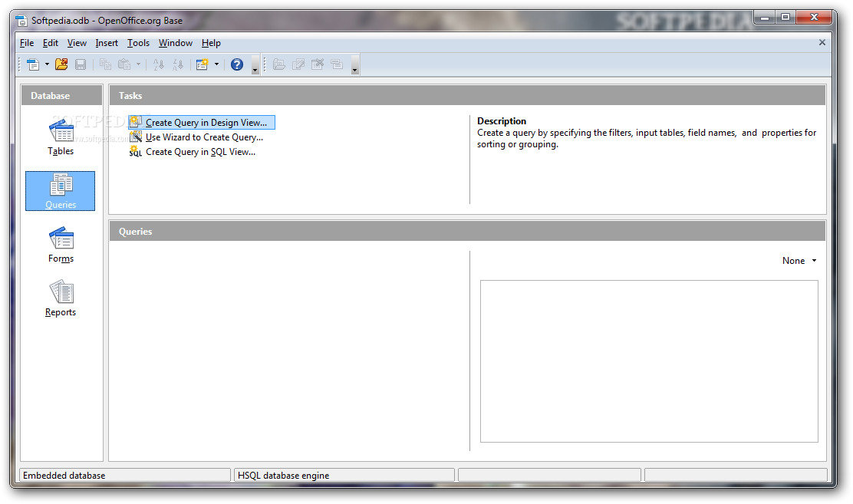The width and height of the screenshot is (853, 504).
Task: Click the SQL View task icon
Action: (136, 151)
